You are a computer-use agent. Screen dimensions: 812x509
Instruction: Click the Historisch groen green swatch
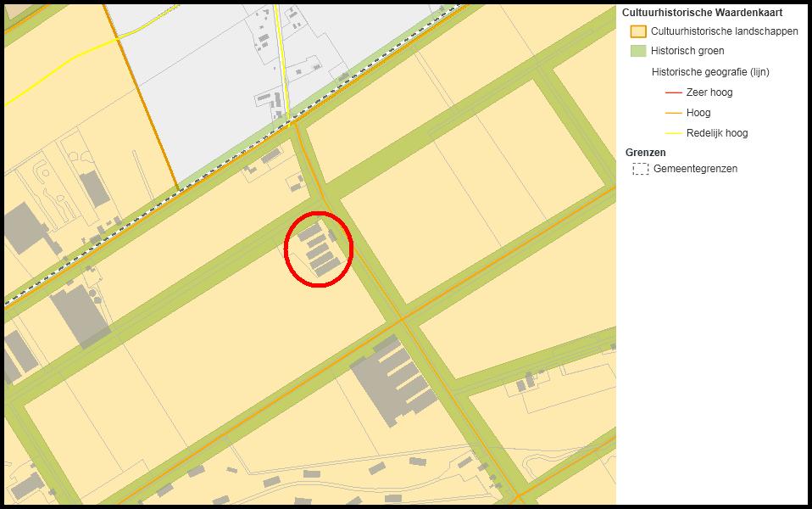tap(638, 51)
